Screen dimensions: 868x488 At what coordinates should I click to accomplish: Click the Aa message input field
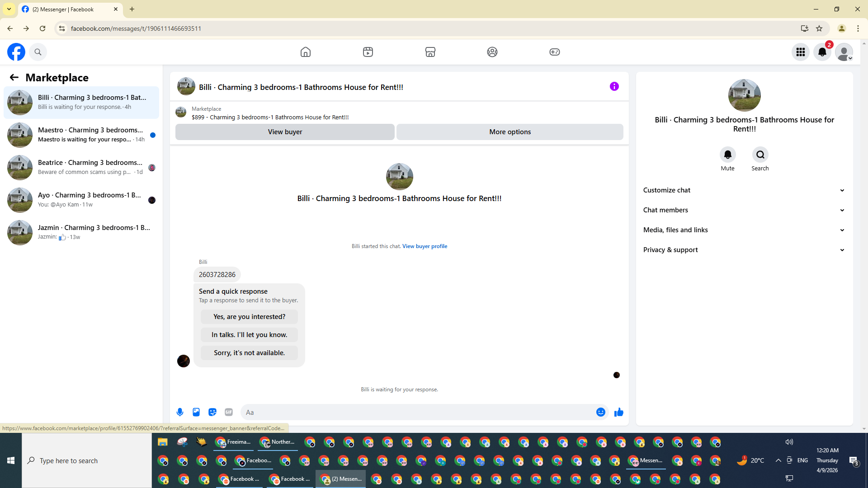[x=416, y=412]
